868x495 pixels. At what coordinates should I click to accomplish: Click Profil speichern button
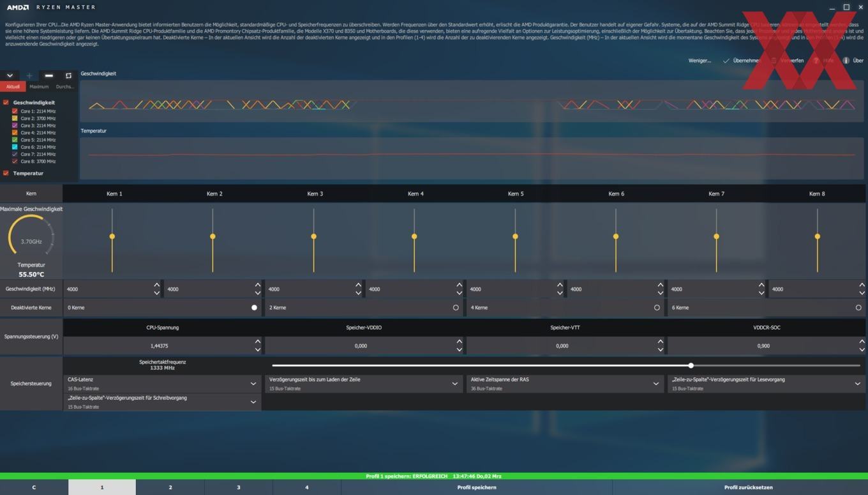click(477, 487)
